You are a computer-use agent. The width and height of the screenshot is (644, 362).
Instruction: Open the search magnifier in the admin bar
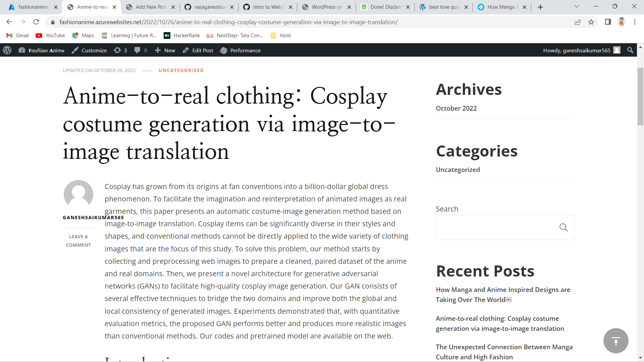tap(630, 50)
